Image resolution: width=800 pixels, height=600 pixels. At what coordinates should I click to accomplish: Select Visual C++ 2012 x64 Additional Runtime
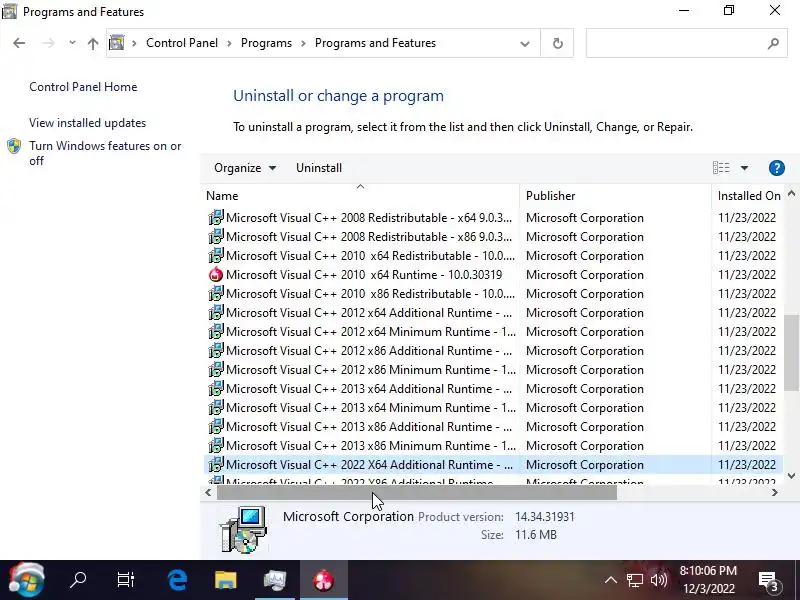pos(493,313)
